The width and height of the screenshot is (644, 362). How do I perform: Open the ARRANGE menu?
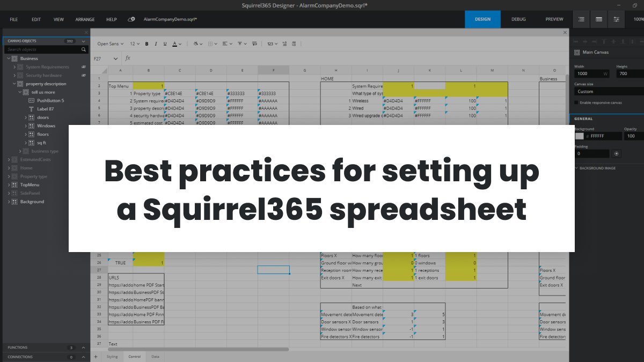[x=85, y=19]
